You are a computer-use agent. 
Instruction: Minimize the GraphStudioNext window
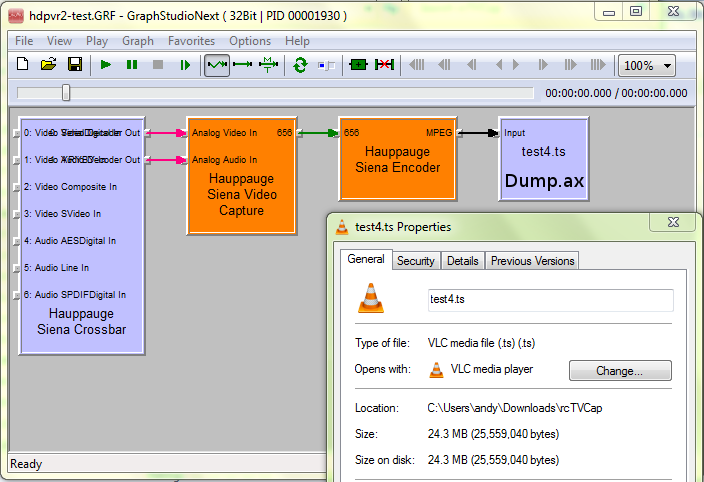click(x=609, y=11)
